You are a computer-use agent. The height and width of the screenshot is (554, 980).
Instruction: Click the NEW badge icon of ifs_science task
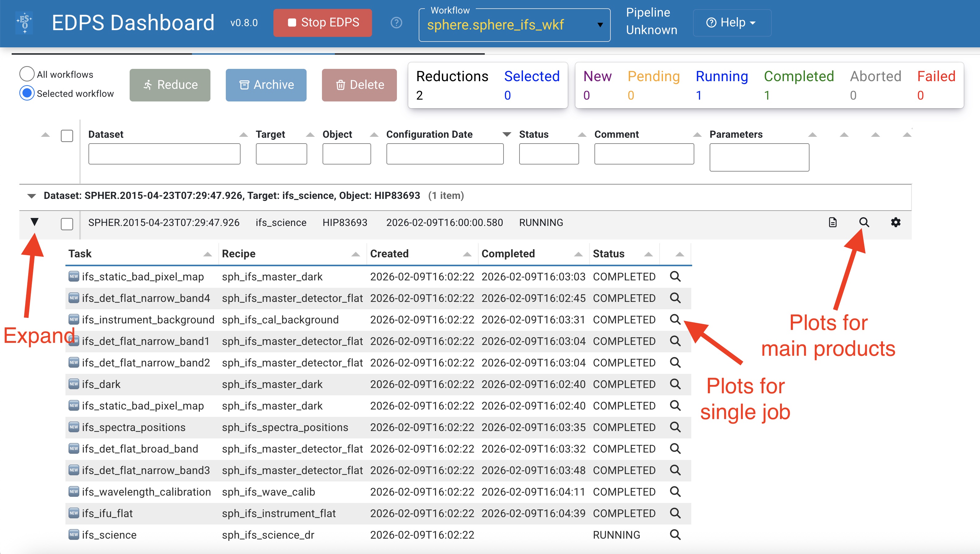click(x=74, y=535)
